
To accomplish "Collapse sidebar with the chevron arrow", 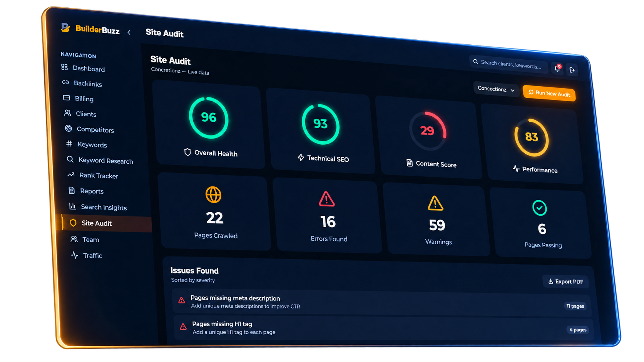I will [129, 32].
